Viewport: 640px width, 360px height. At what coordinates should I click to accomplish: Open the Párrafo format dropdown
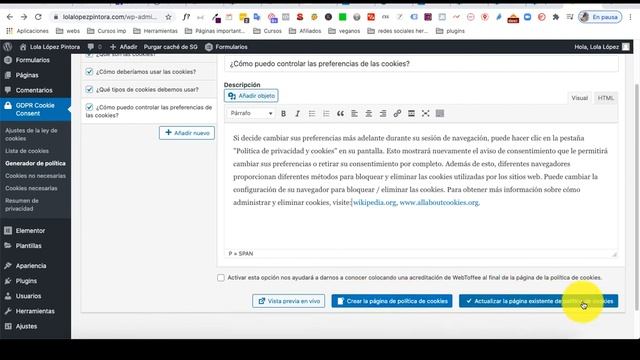pos(251,113)
